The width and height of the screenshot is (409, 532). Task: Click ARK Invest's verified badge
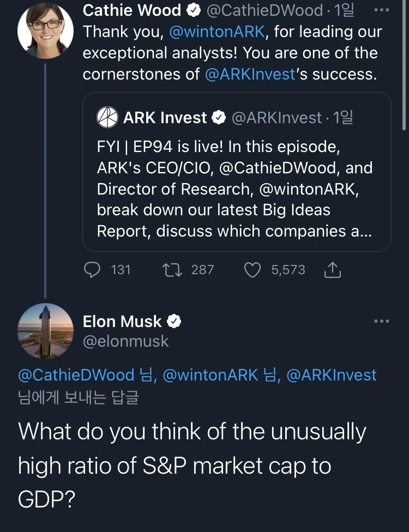pos(219,118)
